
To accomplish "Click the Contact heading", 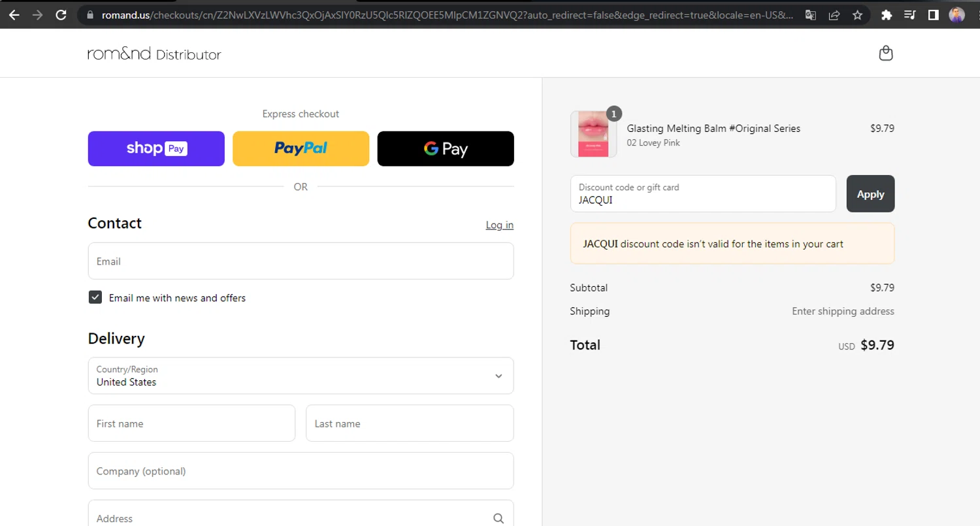I will click(x=114, y=223).
